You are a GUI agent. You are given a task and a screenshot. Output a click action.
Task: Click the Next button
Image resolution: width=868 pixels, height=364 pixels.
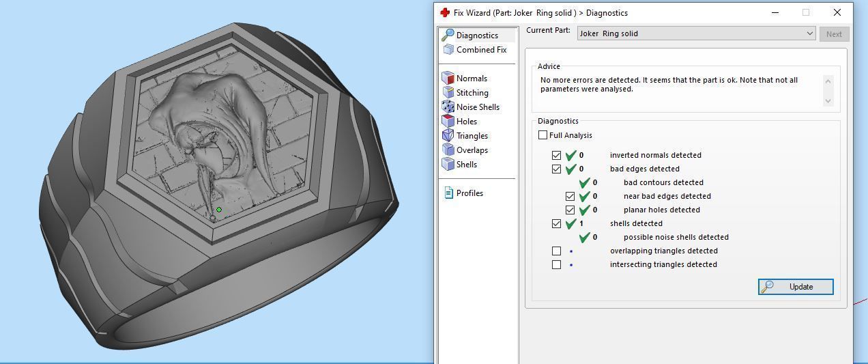pyautogui.click(x=834, y=33)
